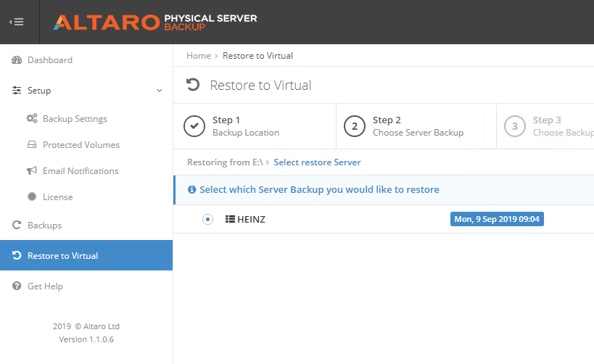Click the HEINZ server name

(251, 219)
